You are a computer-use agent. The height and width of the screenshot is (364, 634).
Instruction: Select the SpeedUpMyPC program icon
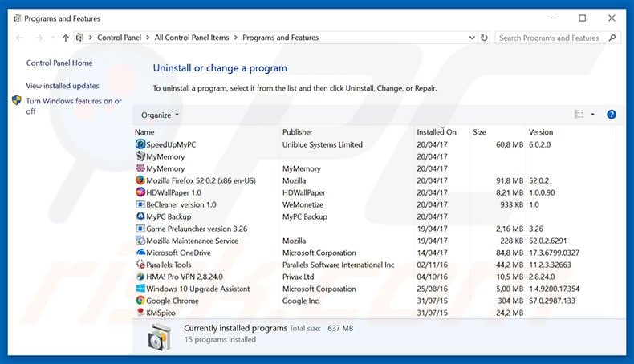click(x=140, y=144)
